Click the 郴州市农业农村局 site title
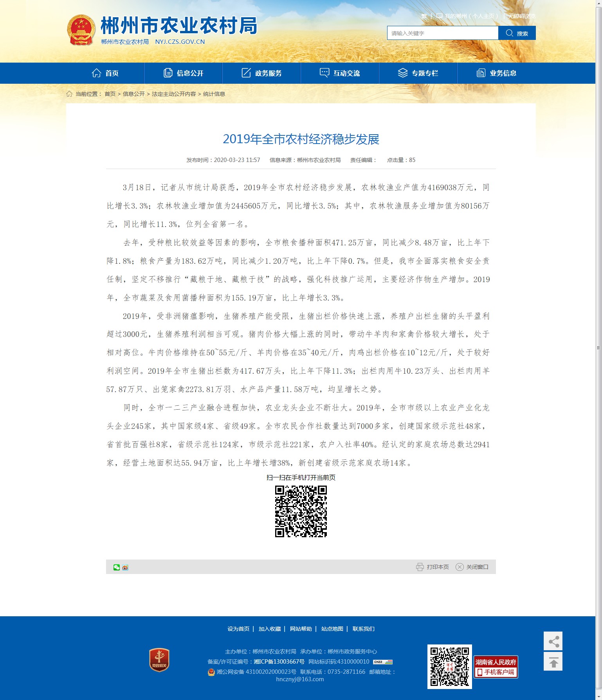This screenshot has height=700, width=602. (179, 26)
